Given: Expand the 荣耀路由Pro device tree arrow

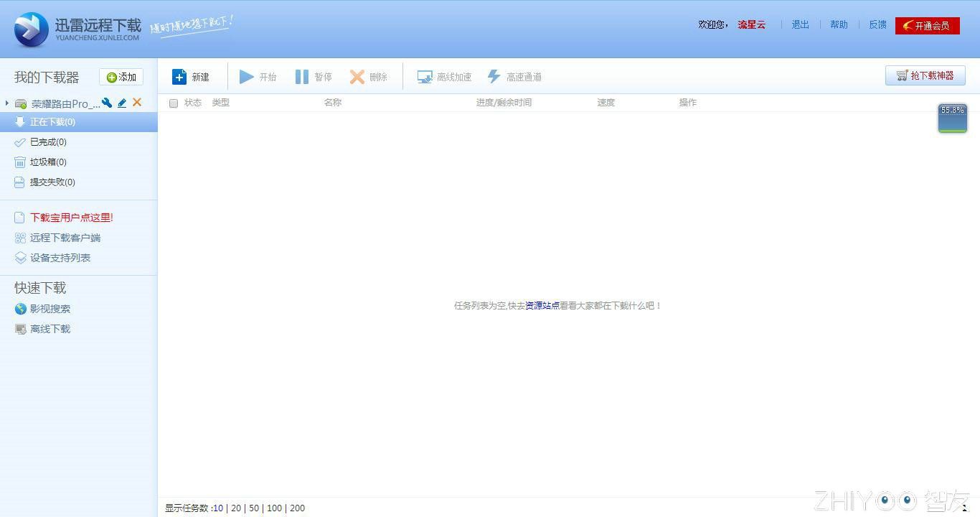Looking at the screenshot, I should (7, 103).
